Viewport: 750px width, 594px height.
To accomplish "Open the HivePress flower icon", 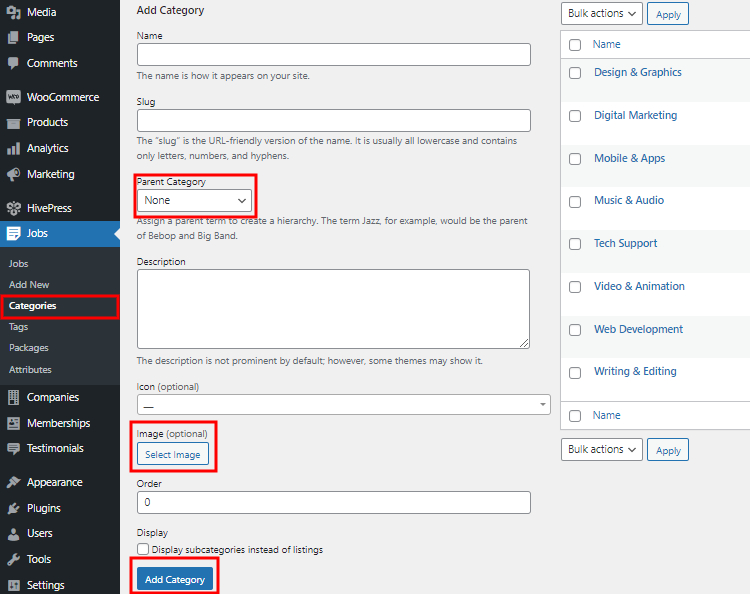I will [x=13, y=208].
